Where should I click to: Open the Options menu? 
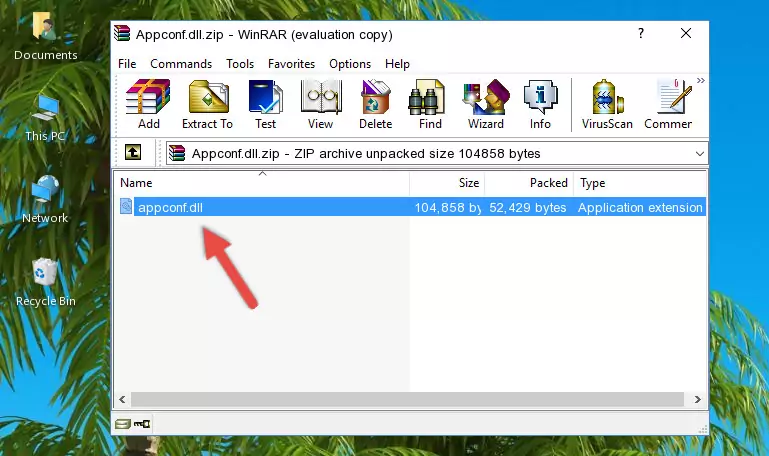[350, 64]
